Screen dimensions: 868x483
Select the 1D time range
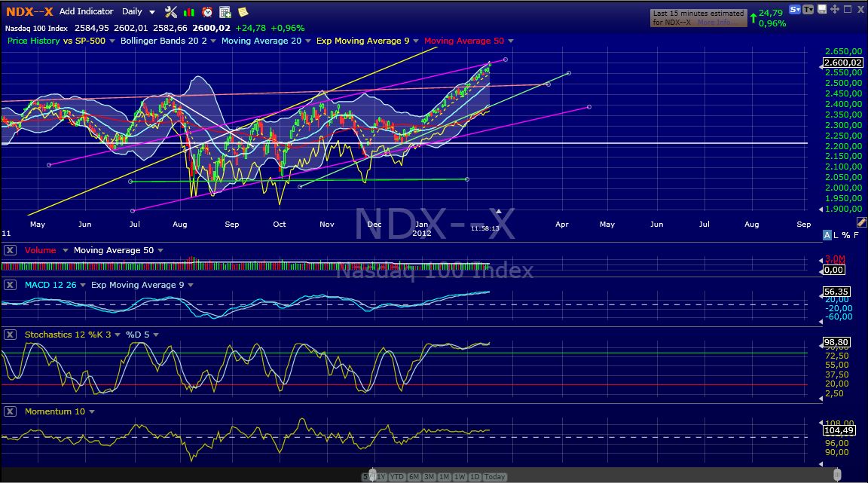click(x=475, y=477)
